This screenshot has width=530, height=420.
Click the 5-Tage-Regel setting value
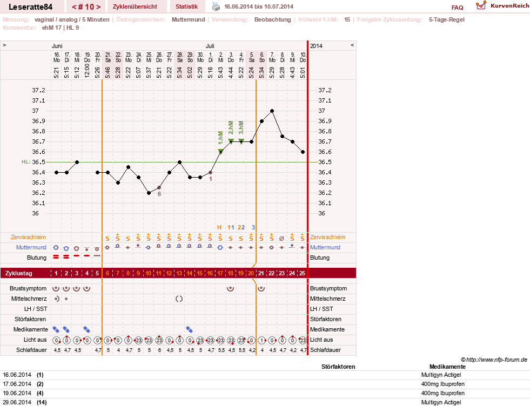pos(446,19)
